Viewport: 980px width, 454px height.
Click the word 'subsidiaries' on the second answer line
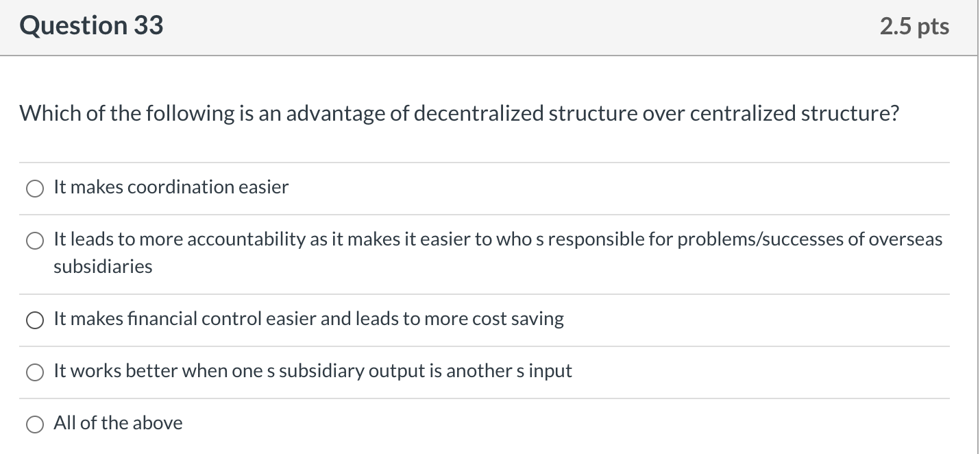(x=103, y=266)
